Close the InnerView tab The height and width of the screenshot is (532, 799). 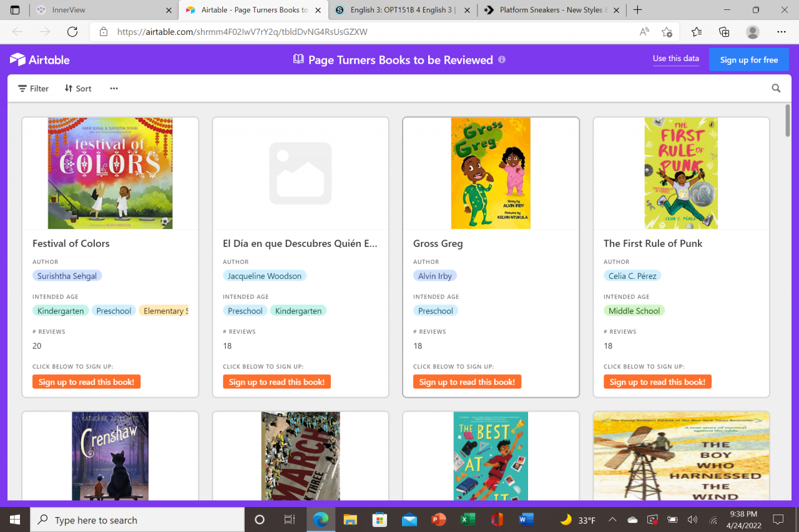tap(169, 10)
